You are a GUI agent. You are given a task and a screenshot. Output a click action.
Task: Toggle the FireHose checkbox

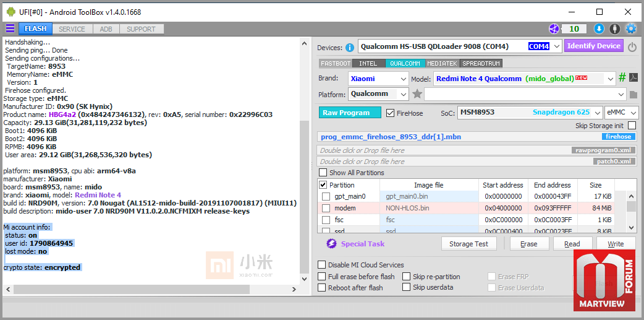(390, 113)
